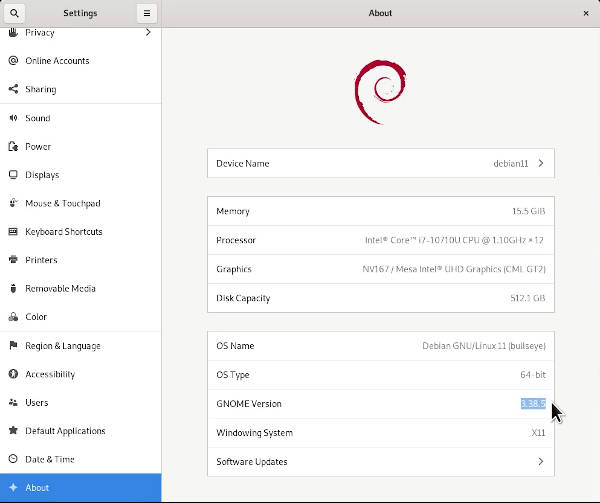
Task: Click the Power battery icon
Action: point(13,147)
